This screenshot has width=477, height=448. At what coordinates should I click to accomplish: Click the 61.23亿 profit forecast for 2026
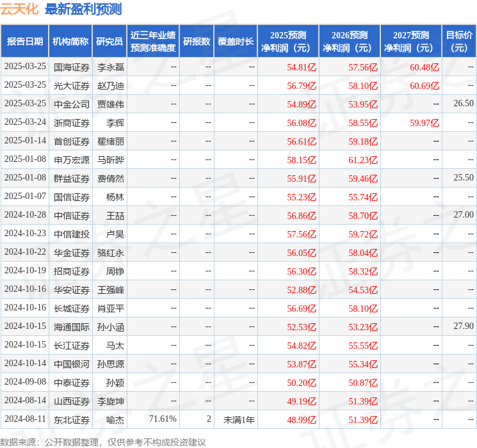pos(363,159)
